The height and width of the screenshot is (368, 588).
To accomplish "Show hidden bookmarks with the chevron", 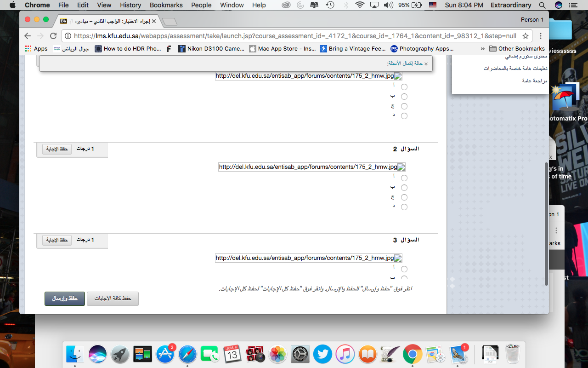I will click(482, 49).
